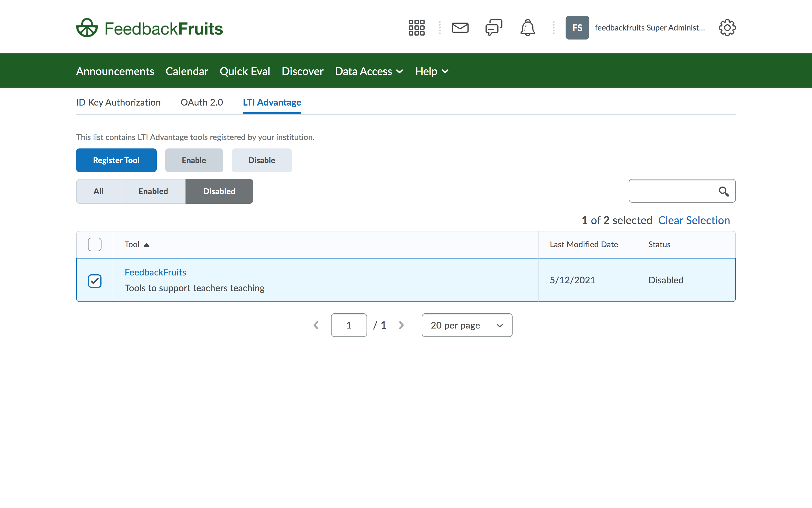Open subscription alerts chat bubbles icon
812x508 pixels.
tap(494, 28)
